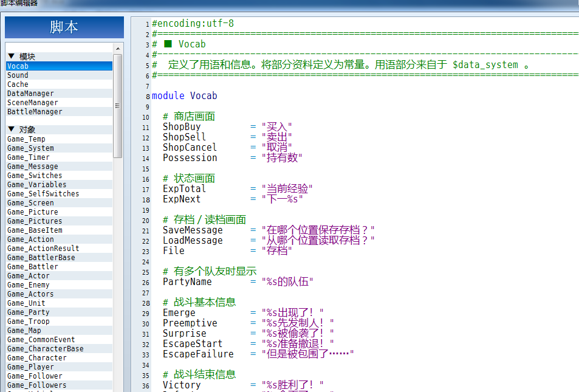Open the Game_Actor script

pyautogui.click(x=60, y=276)
